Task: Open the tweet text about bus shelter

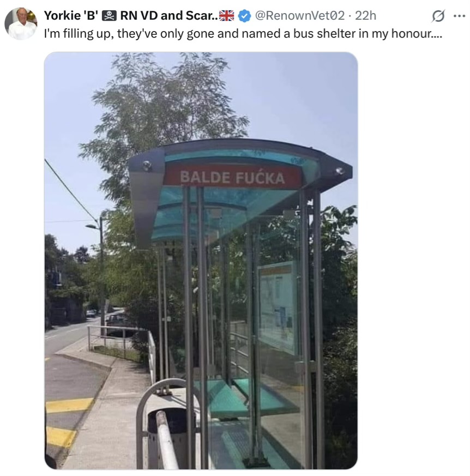Action: click(x=243, y=34)
